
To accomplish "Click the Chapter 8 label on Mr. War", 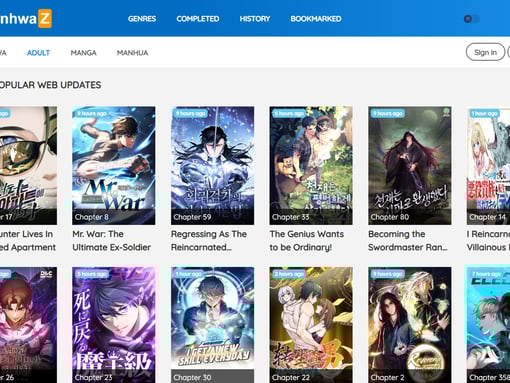I will [x=92, y=217].
